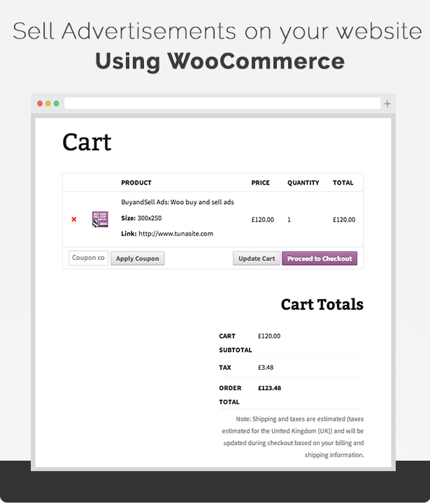430x504 pixels.
Task: Click the TOTAL column header
Action: [x=343, y=182]
